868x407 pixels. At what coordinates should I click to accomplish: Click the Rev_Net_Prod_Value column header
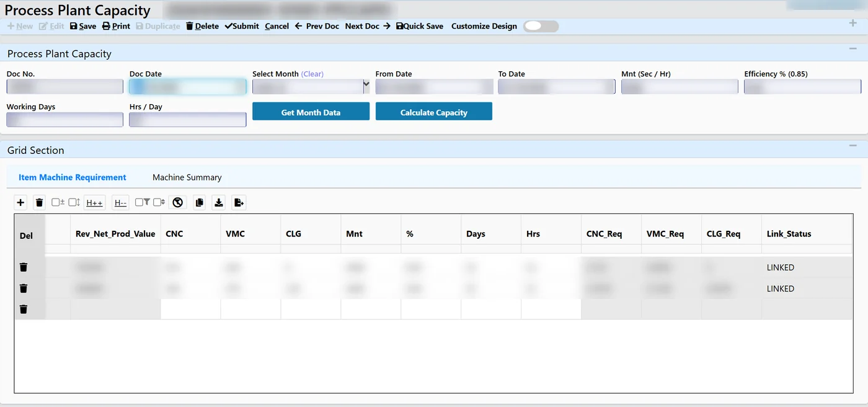click(x=115, y=234)
